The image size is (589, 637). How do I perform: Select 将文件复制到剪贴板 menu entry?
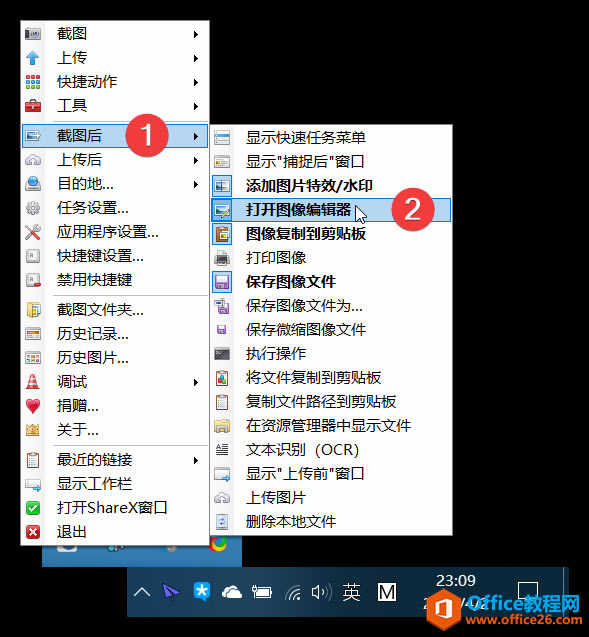click(331, 378)
